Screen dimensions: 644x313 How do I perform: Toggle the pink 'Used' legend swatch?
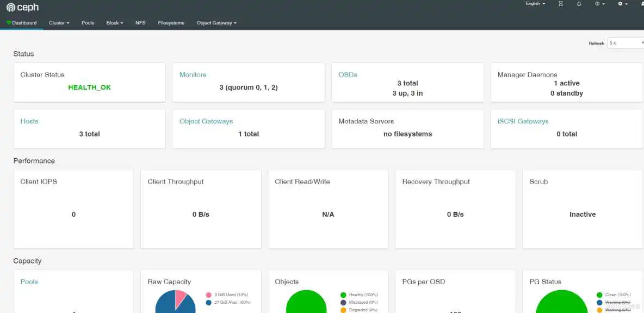(x=209, y=295)
